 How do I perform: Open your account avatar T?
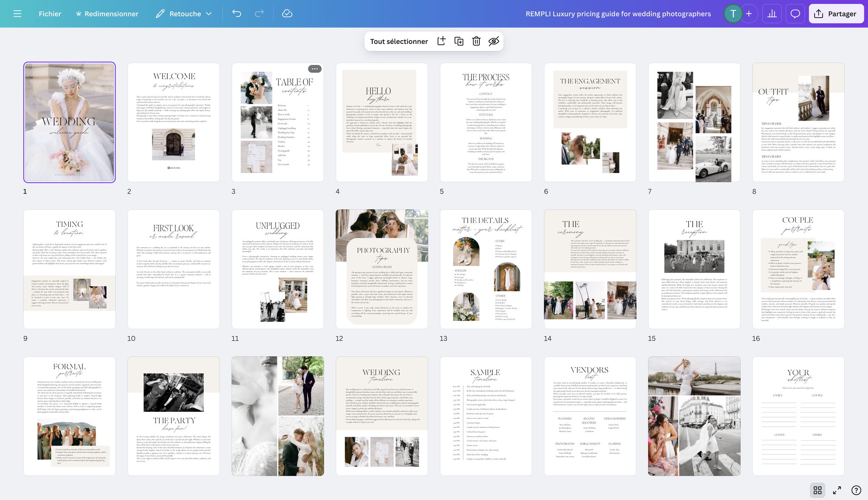coord(733,14)
